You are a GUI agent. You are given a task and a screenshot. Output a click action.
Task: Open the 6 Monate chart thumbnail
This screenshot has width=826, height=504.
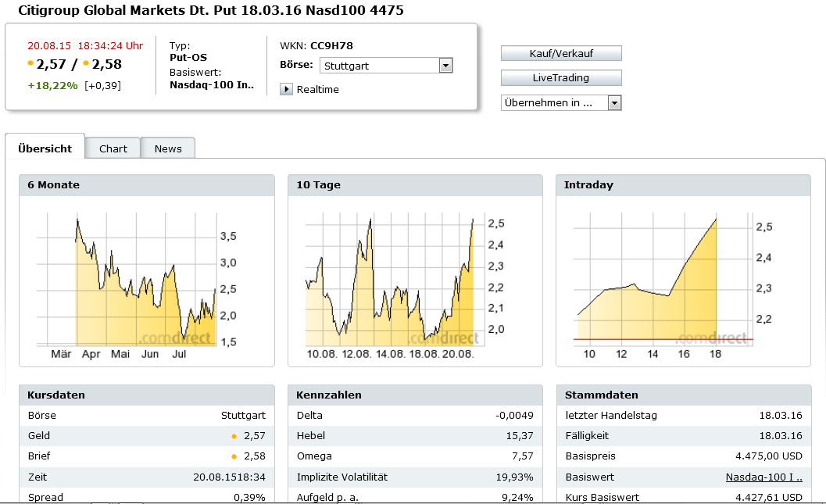(146, 281)
